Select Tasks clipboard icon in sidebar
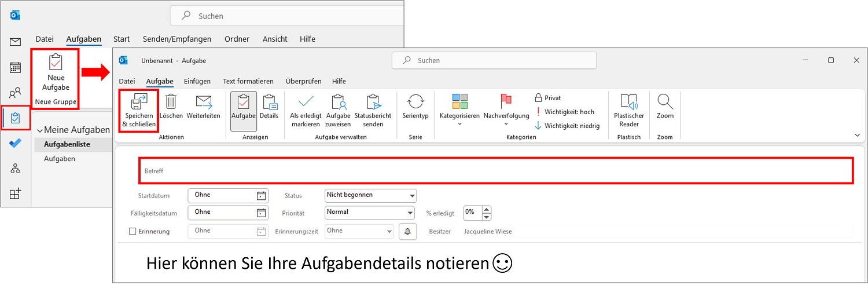The height and width of the screenshot is (285, 868). coord(16,118)
